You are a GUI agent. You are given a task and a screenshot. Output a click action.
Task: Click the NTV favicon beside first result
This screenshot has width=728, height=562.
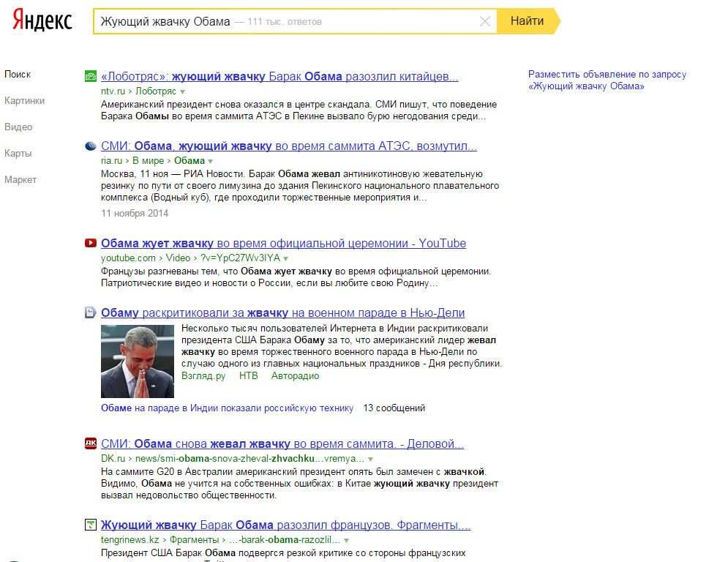91,77
